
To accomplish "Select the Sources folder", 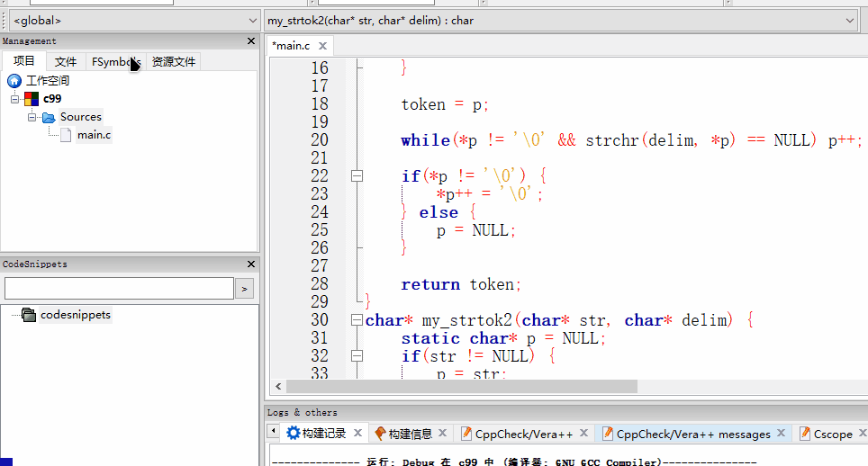I will (81, 117).
